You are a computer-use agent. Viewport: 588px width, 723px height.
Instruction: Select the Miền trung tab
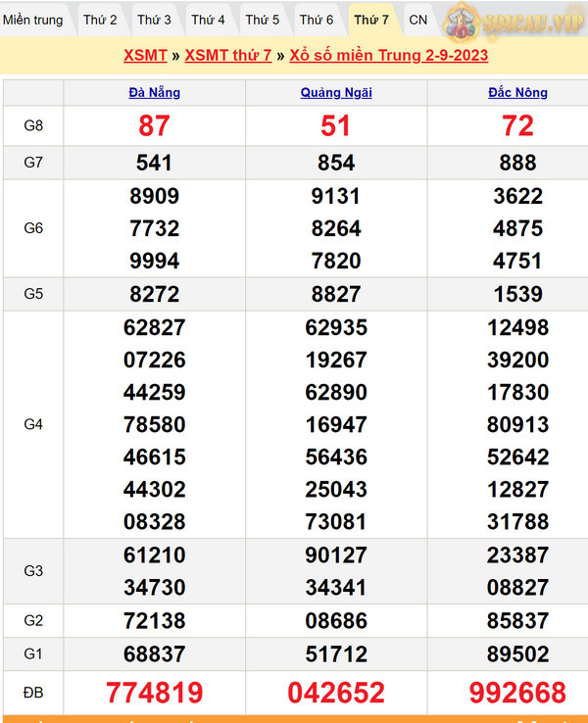point(33,20)
